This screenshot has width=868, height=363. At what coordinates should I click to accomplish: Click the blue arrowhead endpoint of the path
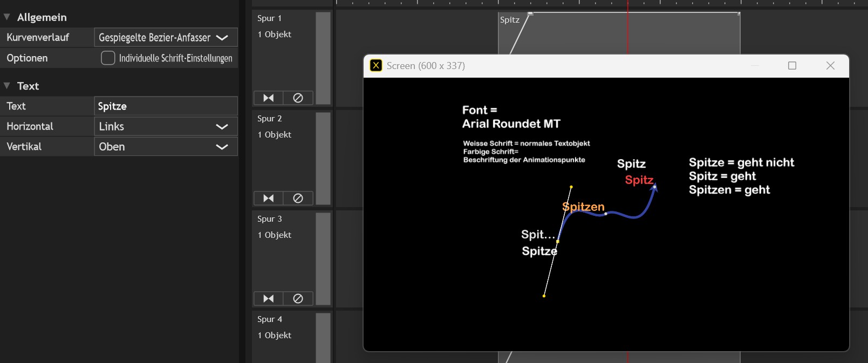[654, 187]
